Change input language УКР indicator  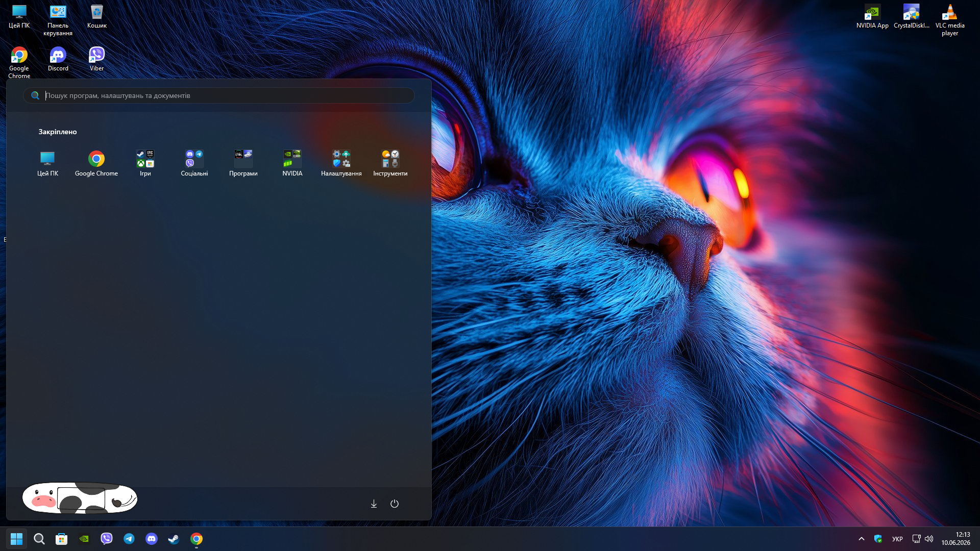897,539
